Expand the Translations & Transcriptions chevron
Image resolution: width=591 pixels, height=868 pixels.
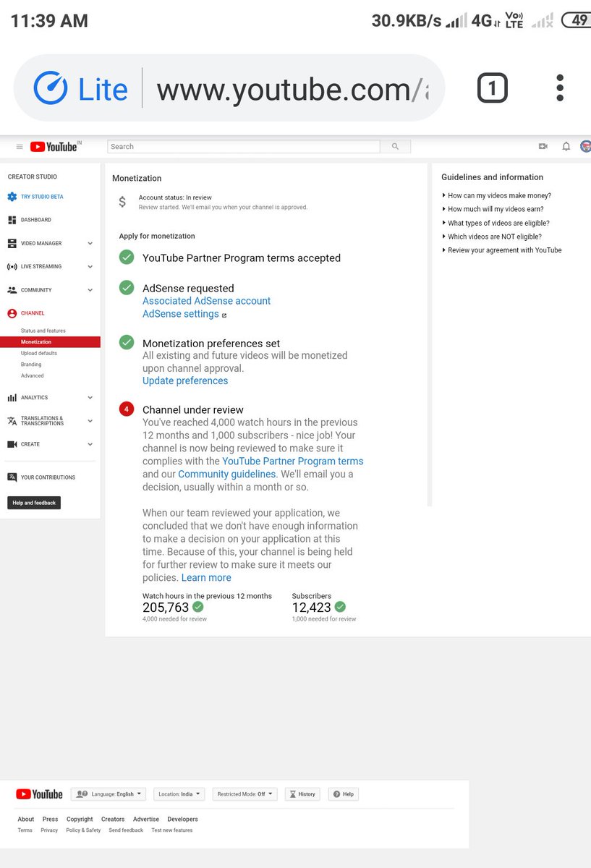[90, 421]
